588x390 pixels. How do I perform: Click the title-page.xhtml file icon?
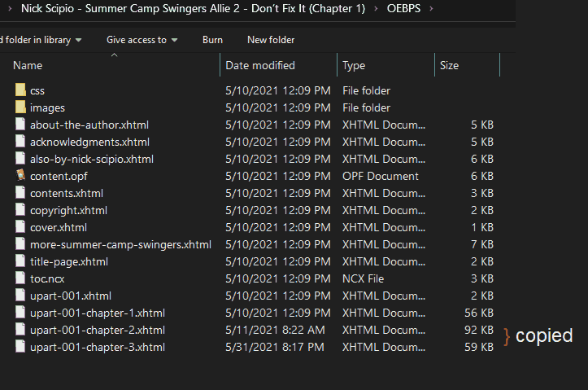tap(20, 261)
